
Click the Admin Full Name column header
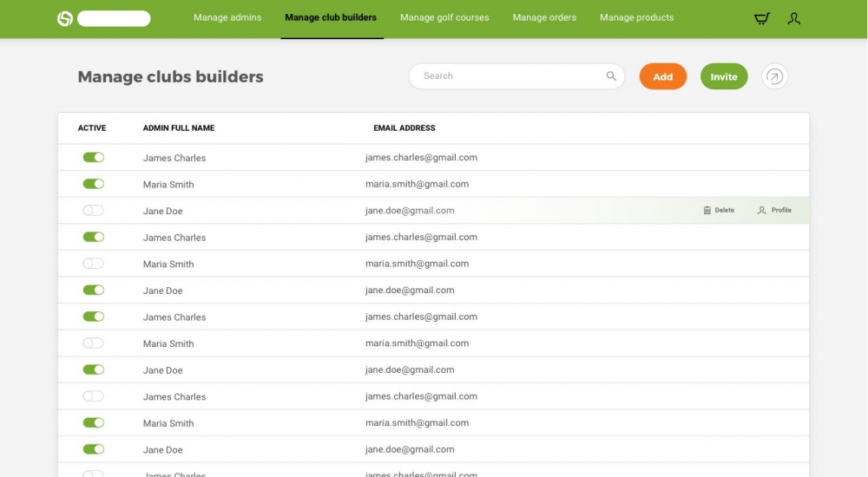179,128
